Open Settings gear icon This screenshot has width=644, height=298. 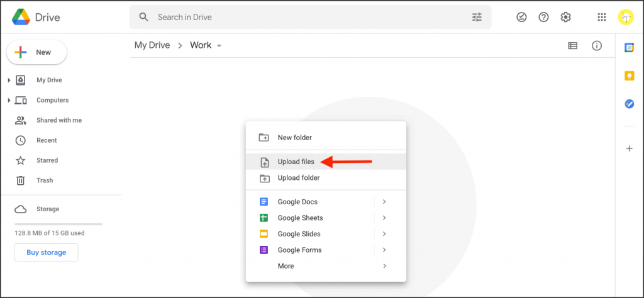pos(565,18)
